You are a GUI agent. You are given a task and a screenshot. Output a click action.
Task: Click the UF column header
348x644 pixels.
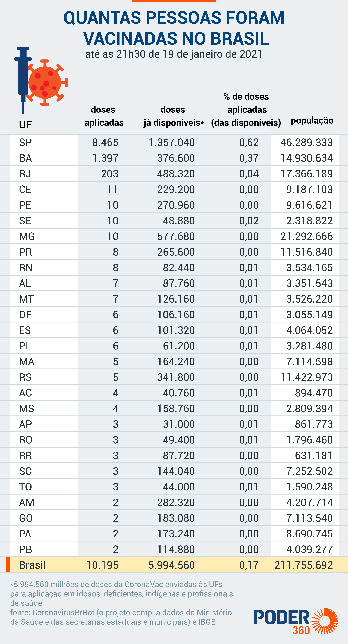(25, 124)
